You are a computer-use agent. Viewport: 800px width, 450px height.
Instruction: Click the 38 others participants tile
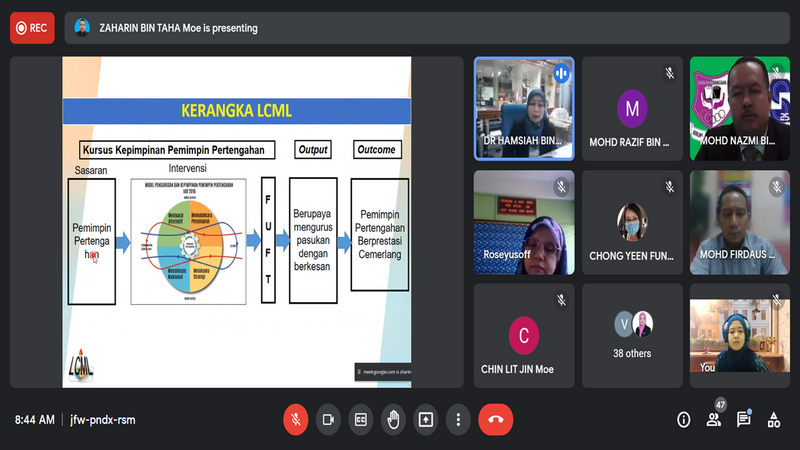pyautogui.click(x=632, y=334)
